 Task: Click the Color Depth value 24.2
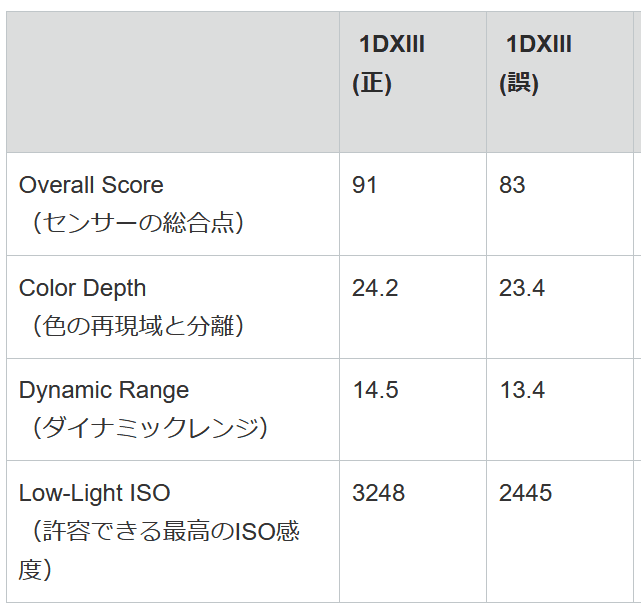[x=375, y=288]
